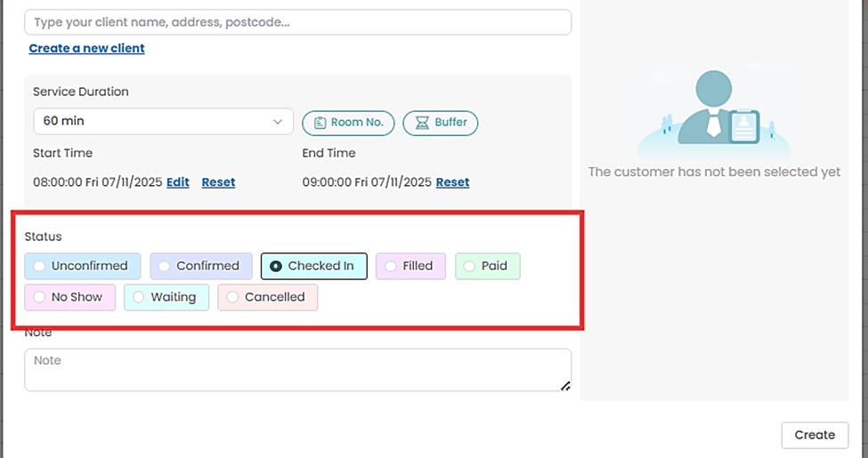Select the Confirmed status option

[x=199, y=266]
